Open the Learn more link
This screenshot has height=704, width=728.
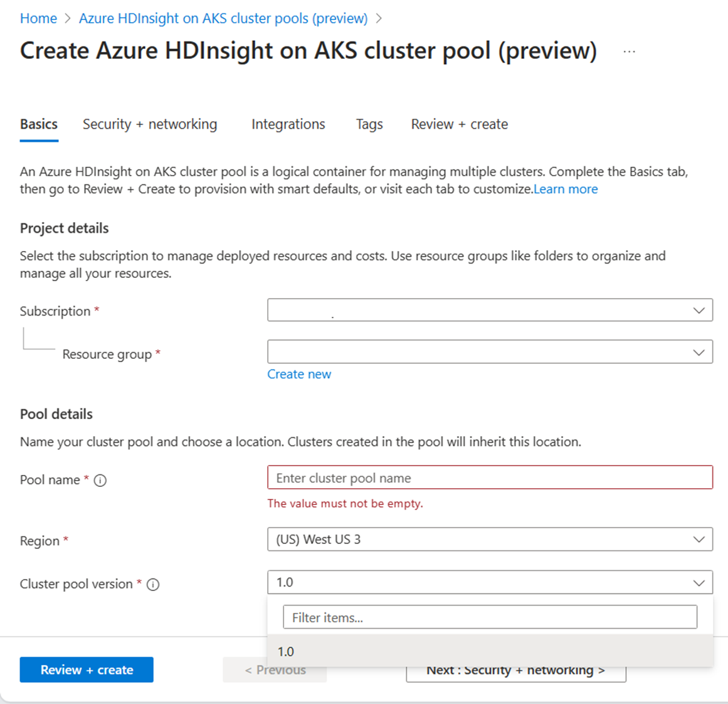566,189
